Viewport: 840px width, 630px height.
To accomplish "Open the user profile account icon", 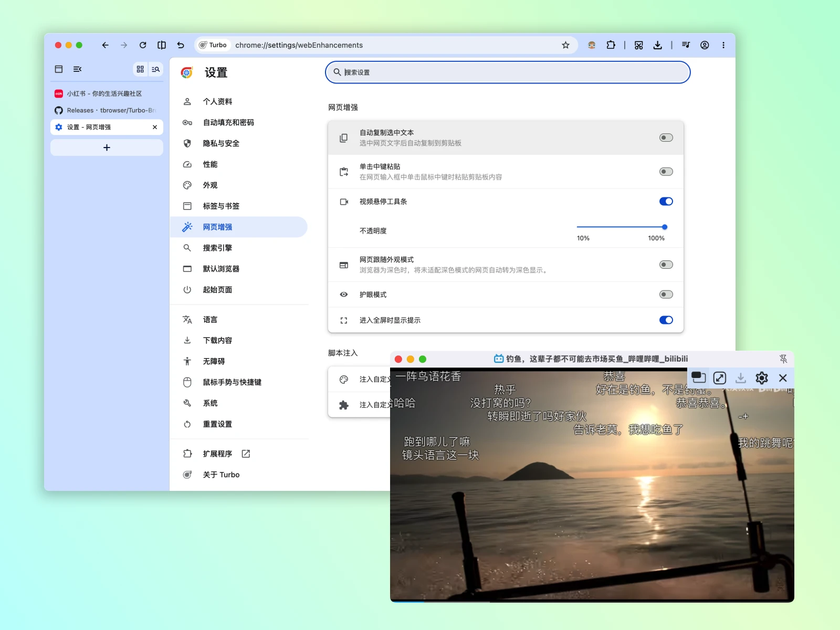I will [705, 45].
